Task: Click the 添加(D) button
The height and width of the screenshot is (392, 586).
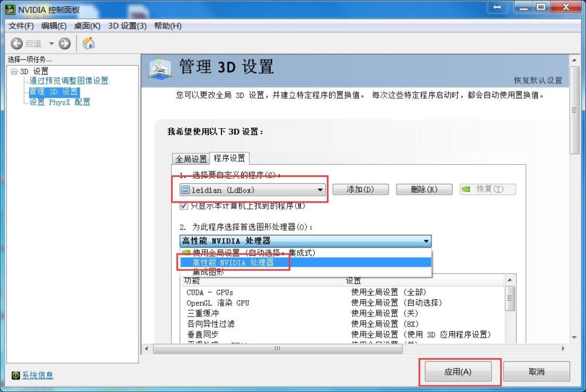Action: click(361, 189)
